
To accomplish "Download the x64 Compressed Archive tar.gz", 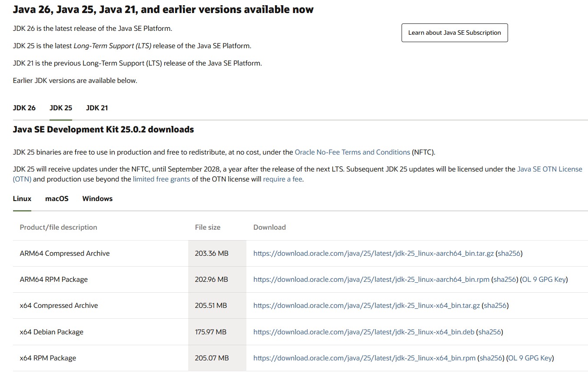I will (x=366, y=305).
